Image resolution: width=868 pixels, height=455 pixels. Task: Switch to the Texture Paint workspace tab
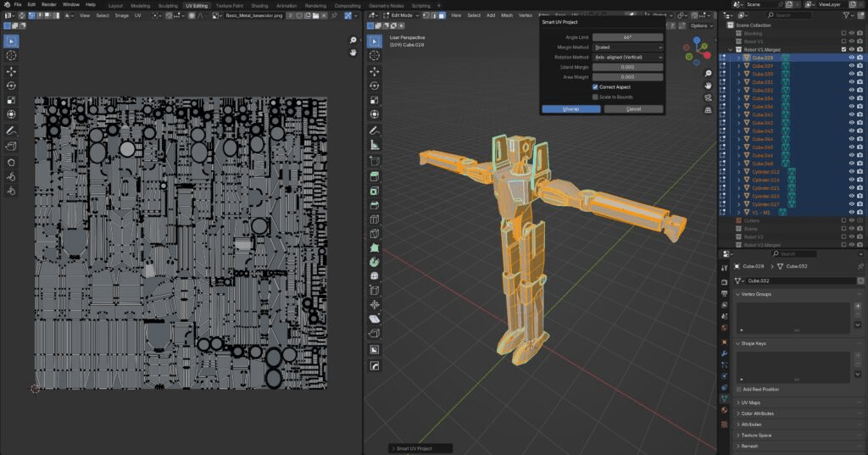[231, 5]
